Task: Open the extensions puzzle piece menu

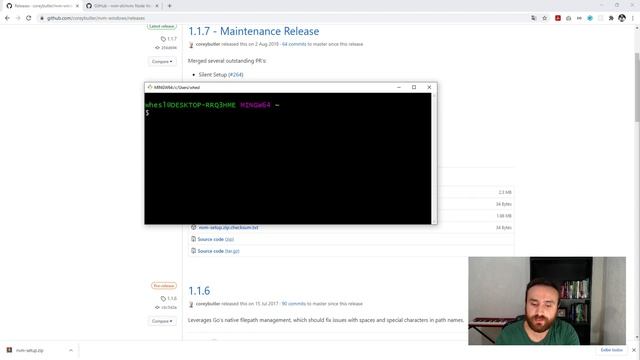Action: pyautogui.click(x=611, y=18)
